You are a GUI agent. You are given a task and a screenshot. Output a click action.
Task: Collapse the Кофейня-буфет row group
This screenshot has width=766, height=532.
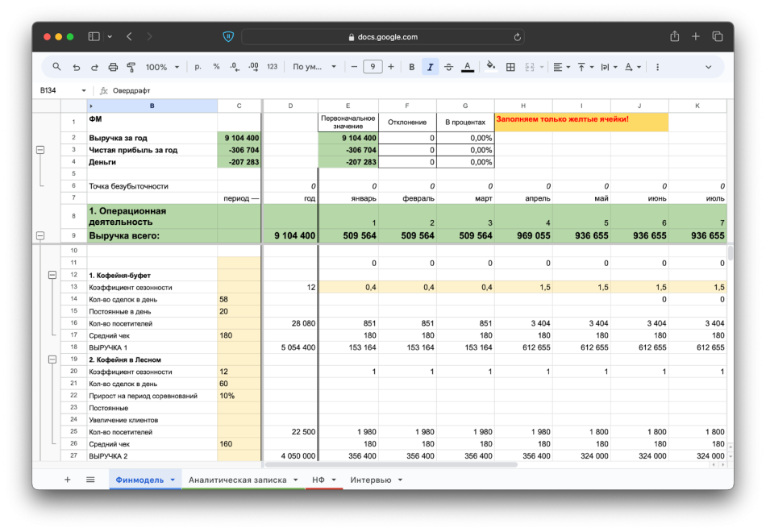53,275
